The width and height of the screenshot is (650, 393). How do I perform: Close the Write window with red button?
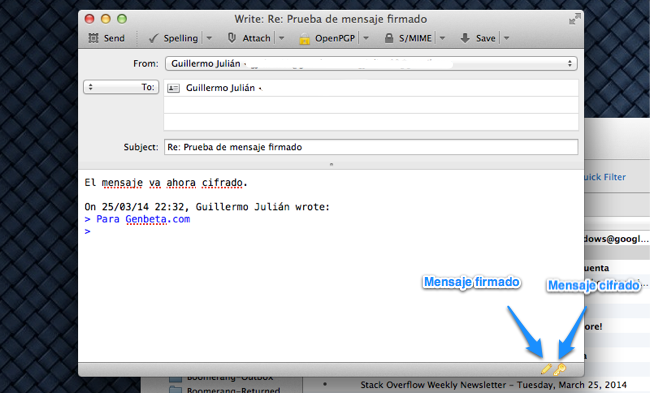pos(90,19)
